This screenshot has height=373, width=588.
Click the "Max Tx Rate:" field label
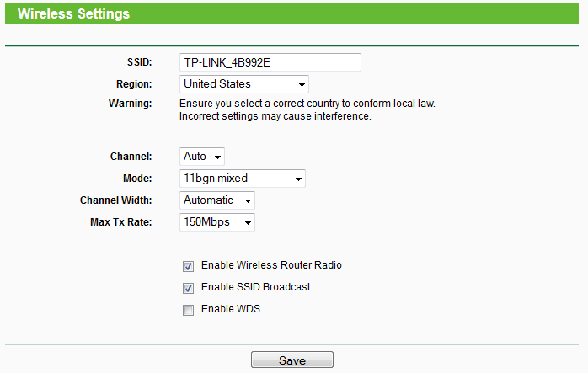coord(120,222)
